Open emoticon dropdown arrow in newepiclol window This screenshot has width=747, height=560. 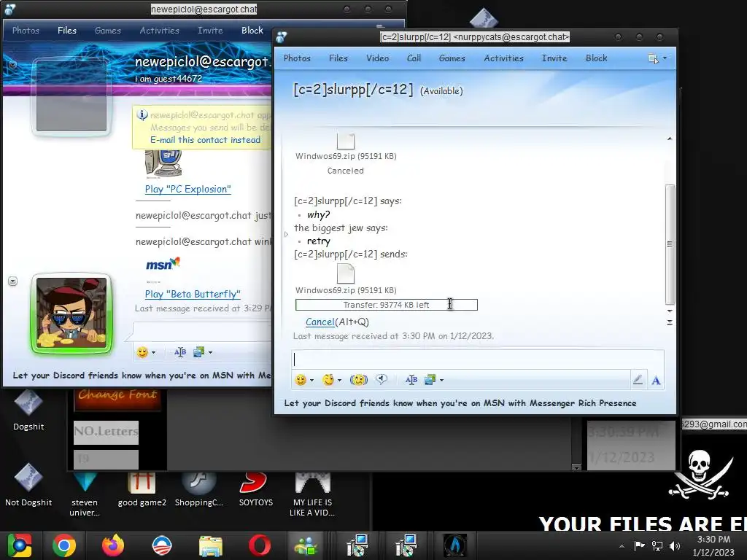click(x=153, y=352)
